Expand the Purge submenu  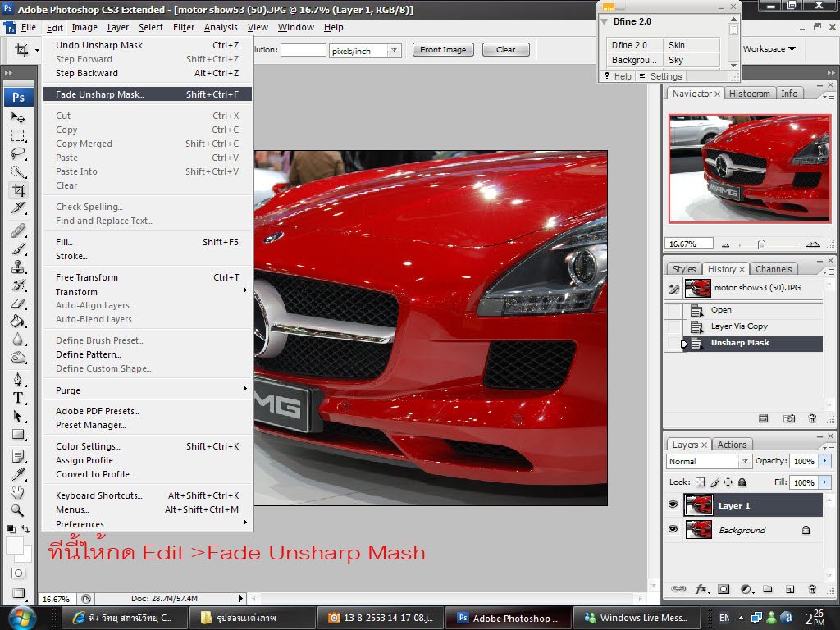pyautogui.click(x=148, y=390)
